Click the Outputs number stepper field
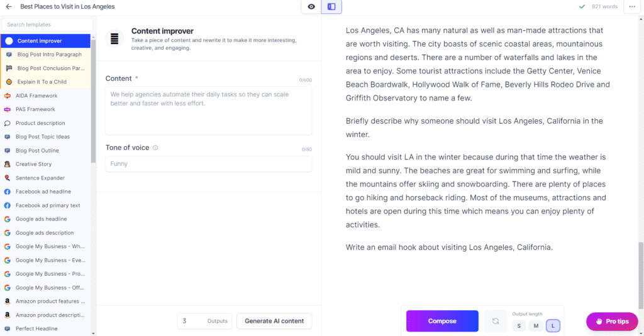This screenshot has width=644, height=336. (x=204, y=321)
